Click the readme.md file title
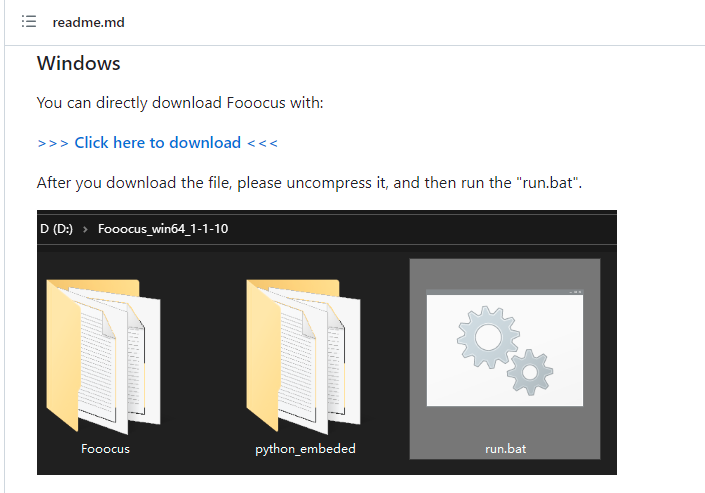This screenshot has width=705, height=493. pyautogui.click(x=89, y=22)
